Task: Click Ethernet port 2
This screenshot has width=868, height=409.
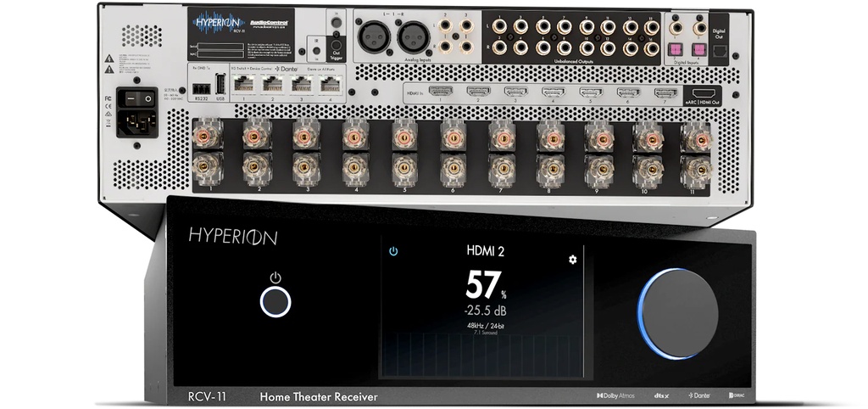Action: click(274, 84)
